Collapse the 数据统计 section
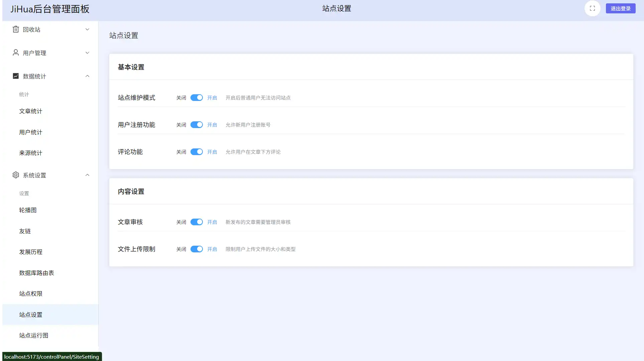The height and width of the screenshot is (361, 644). 87,76
